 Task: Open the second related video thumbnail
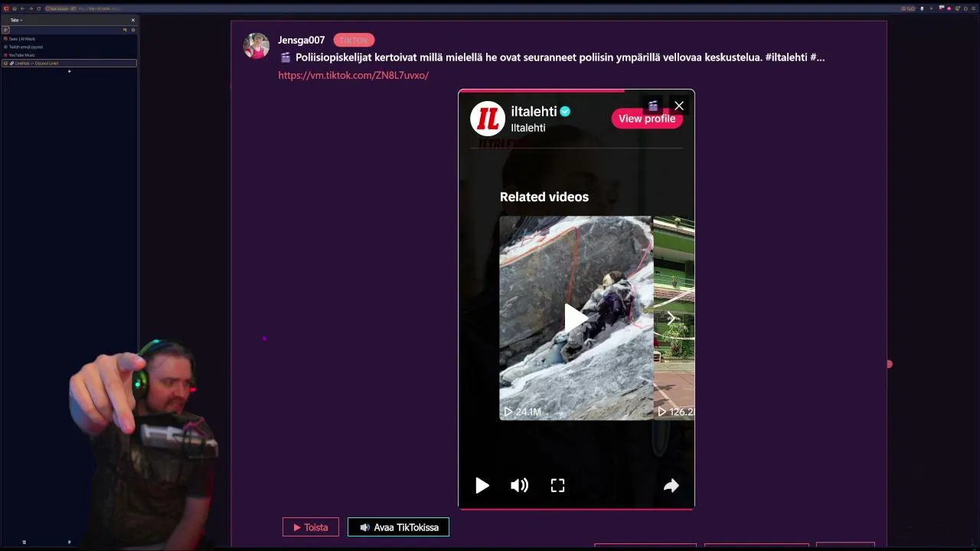coord(674,318)
